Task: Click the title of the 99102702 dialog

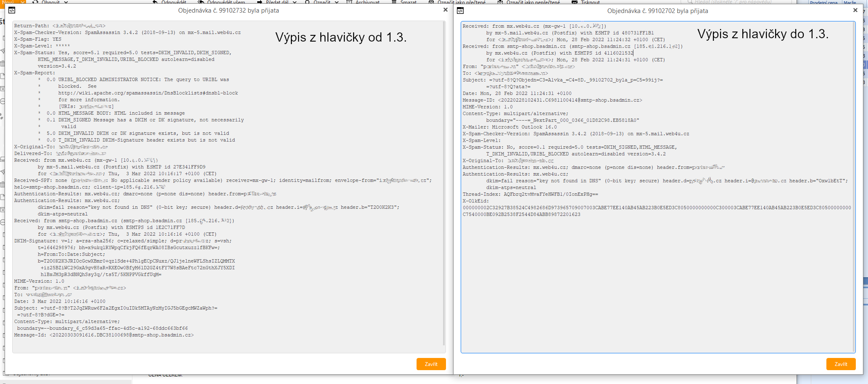Action: tap(657, 11)
